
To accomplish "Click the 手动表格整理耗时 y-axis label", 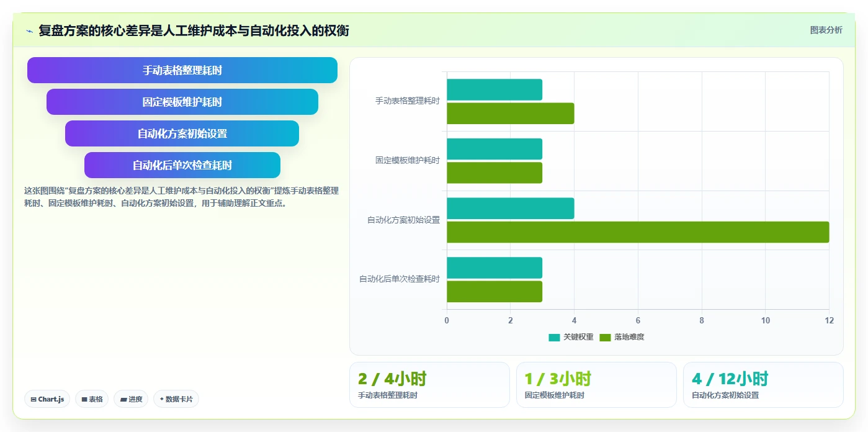I will pos(407,101).
